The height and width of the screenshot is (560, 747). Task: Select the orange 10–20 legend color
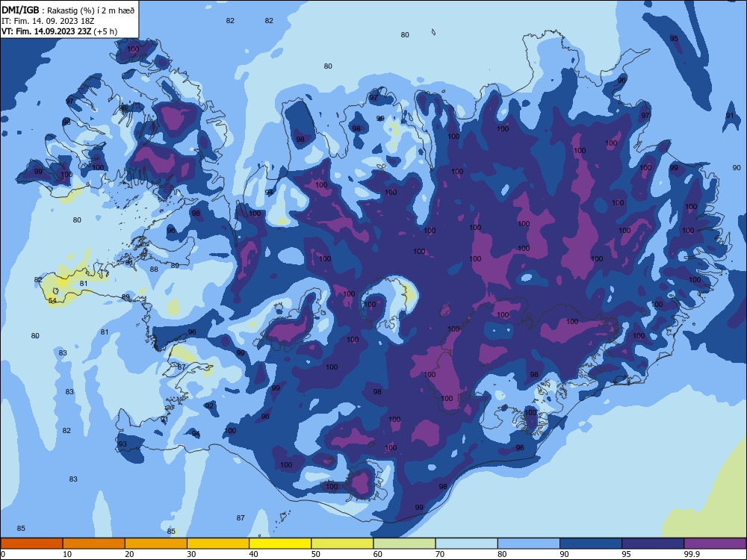tap(94, 544)
